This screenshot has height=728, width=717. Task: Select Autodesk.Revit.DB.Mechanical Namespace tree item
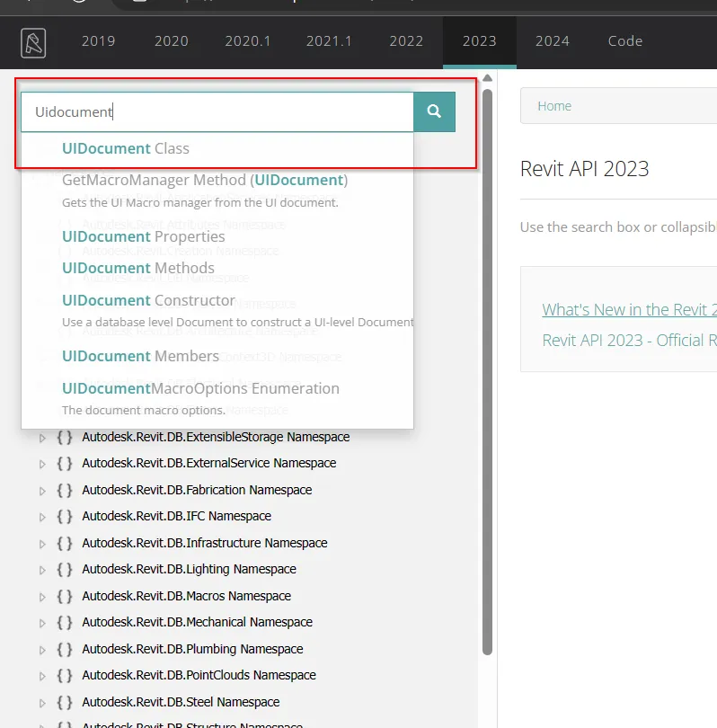coord(198,622)
